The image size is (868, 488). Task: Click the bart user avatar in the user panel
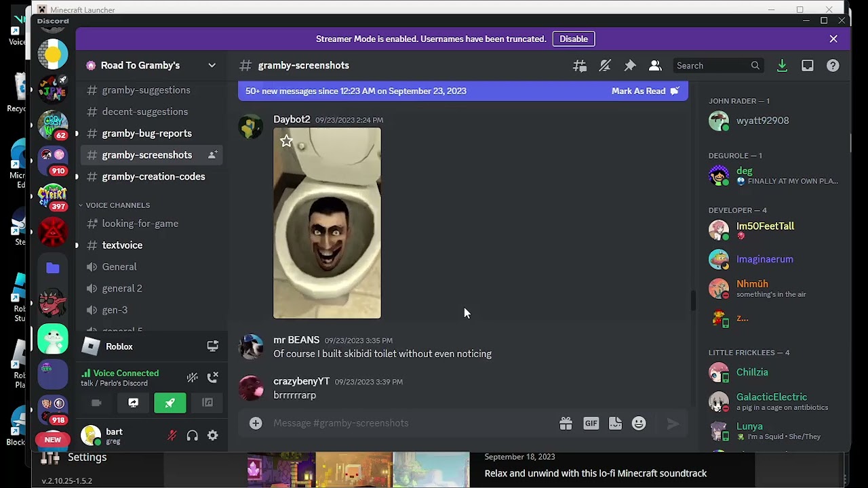point(91,436)
